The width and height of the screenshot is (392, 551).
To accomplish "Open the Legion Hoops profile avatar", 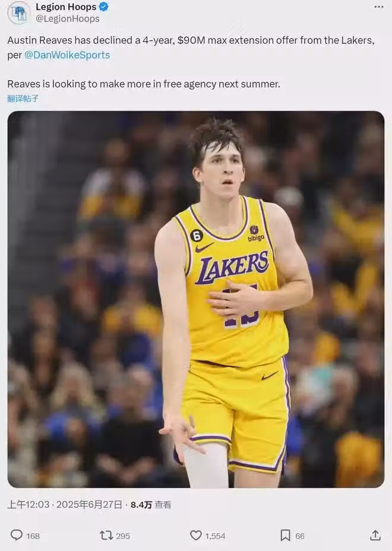I will pyautogui.click(x=18, y=12).
